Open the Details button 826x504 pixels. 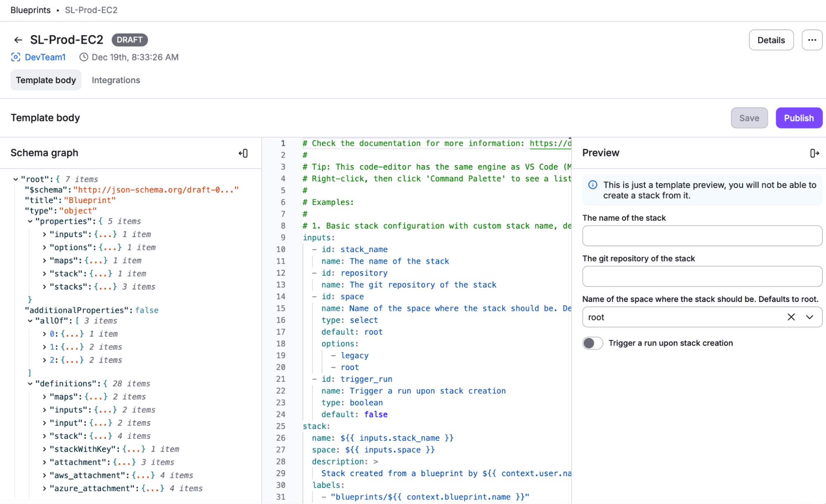(x=771, y=40)
